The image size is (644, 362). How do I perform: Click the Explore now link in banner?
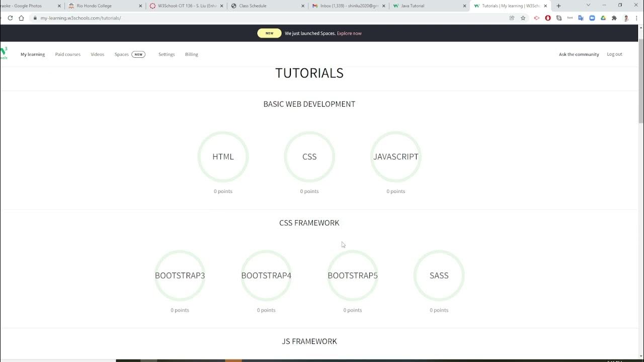click(349, 33)
